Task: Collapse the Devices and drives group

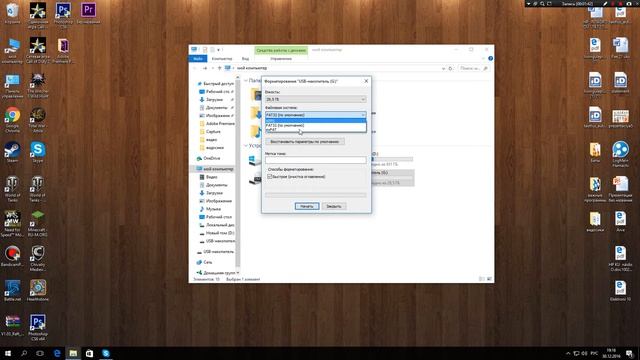Action: [x=246, y=145]
